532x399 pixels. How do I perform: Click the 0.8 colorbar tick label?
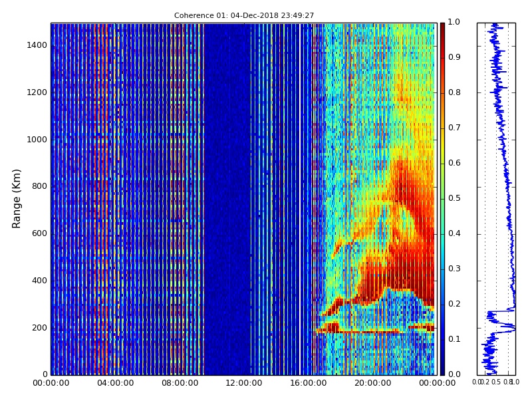click(454, 92)
